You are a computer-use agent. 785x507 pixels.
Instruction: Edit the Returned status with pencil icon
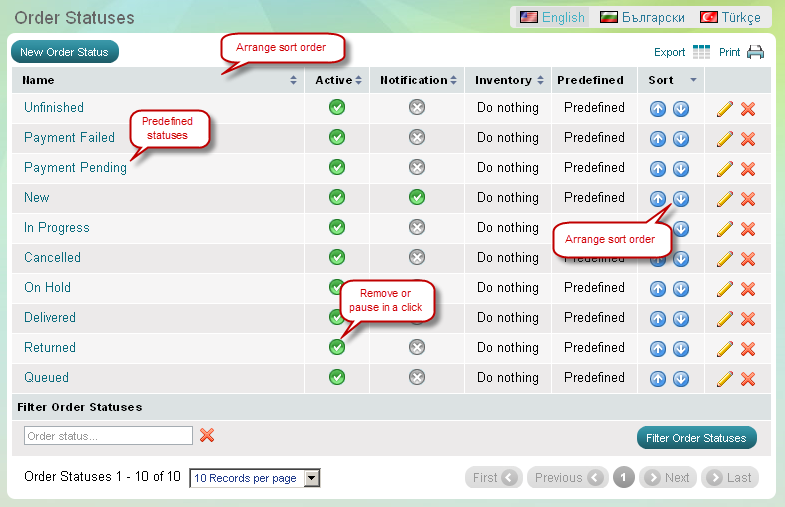coord(725,348)
